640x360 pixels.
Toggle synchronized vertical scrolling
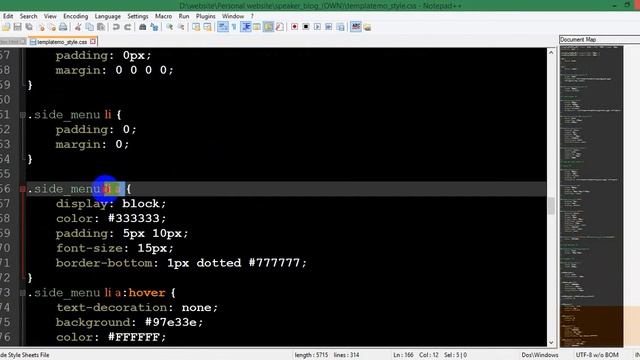click(196, 27)
